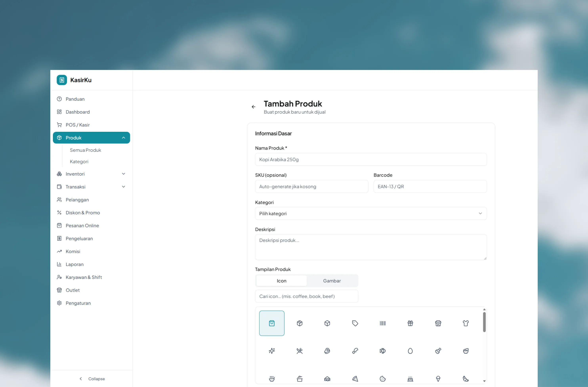The width and height of the screenshot is (588, 387).
Task: Pick the barcode product icon
Action: (x=382, y=323)
